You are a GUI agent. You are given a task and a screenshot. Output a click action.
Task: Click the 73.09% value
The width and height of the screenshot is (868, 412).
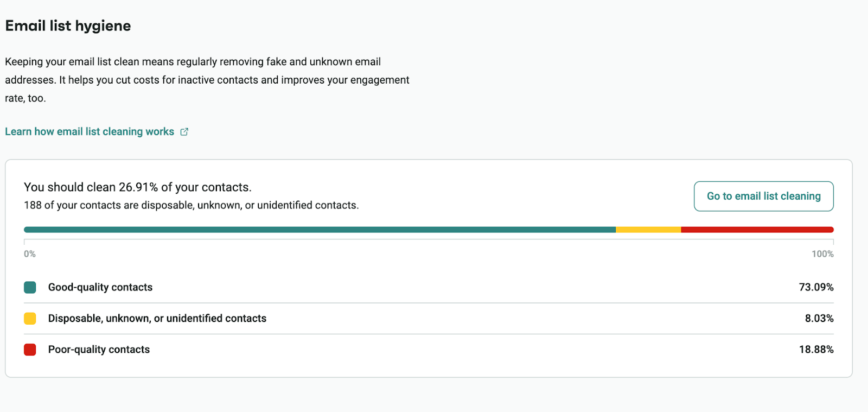click(x=816, y=287)
